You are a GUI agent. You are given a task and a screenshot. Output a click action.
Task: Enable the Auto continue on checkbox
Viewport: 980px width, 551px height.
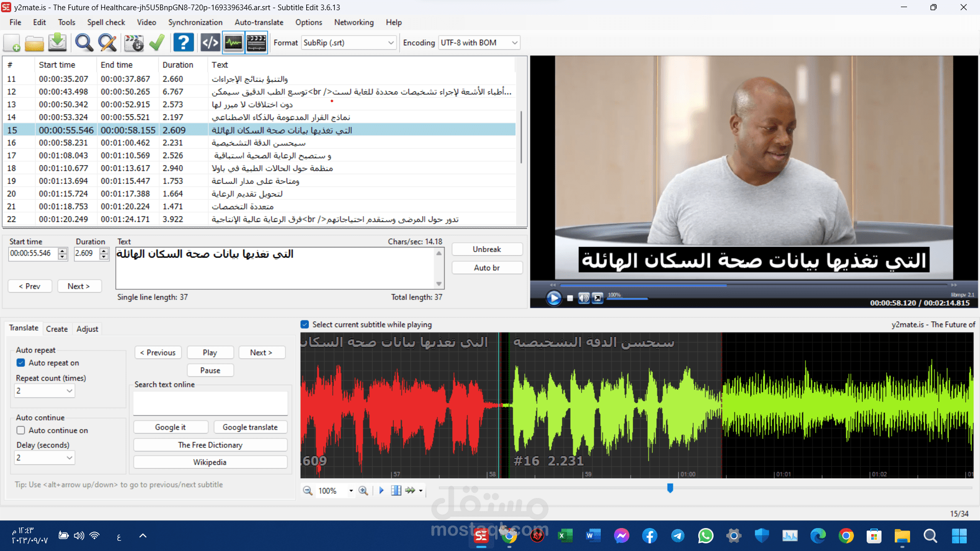point(21,431)
